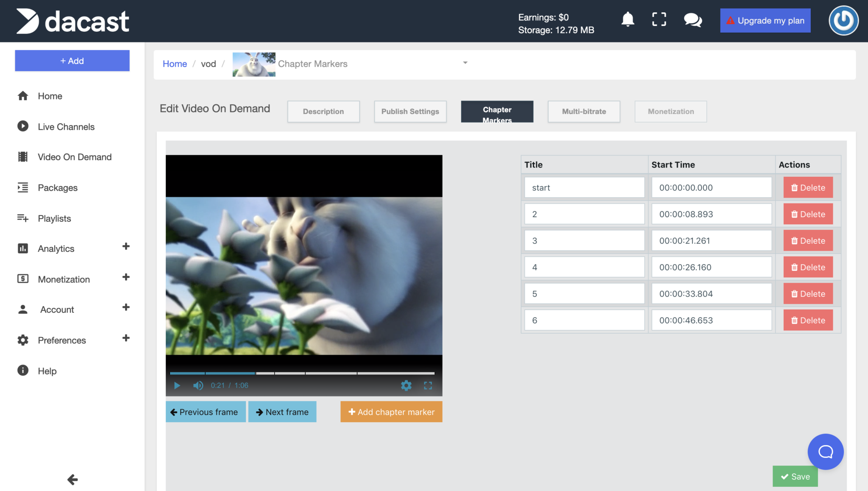Toggle video player fullscreen
This screenshot has height=491, width=868.
click(428, 385)
